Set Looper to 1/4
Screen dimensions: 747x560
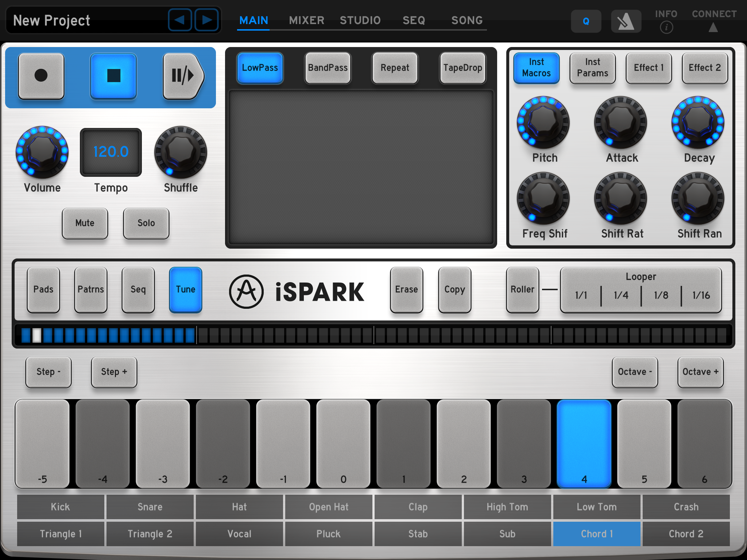point(621,295)
